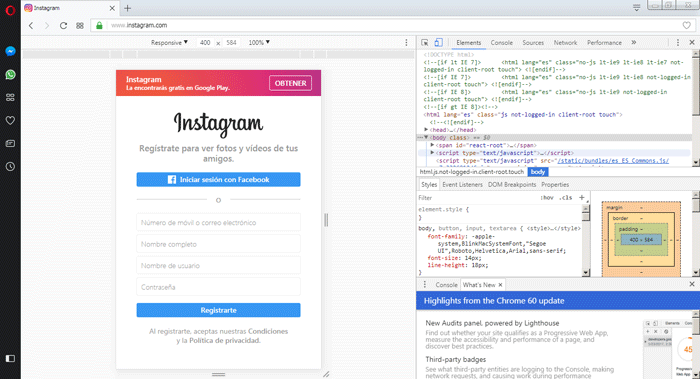Open the Sources tab
Image resolution: width=700 pixels, height=379 pixels.
click(x=533, y=42)
